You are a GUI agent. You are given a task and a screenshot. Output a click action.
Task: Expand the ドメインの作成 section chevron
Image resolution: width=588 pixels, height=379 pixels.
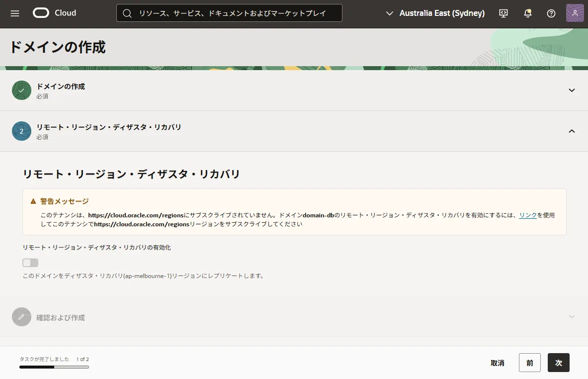(x=572, y=91)
